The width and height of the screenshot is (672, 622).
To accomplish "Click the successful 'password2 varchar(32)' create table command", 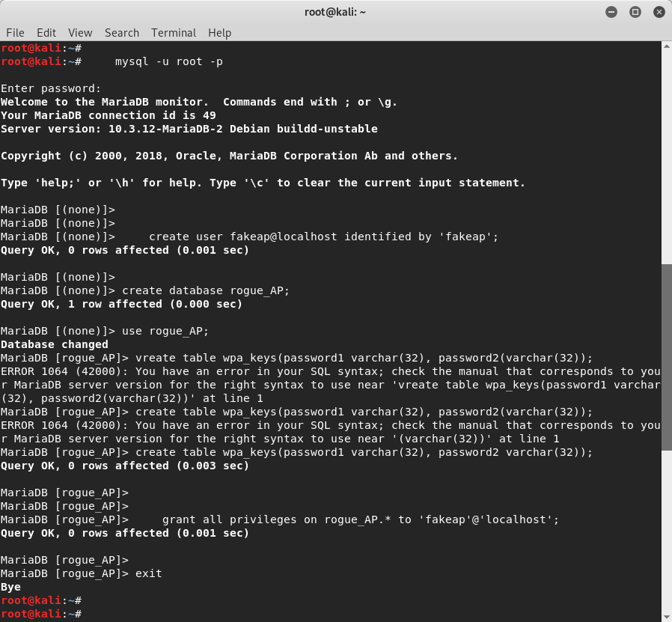I will pyautogui.click(x=364, y=452).
